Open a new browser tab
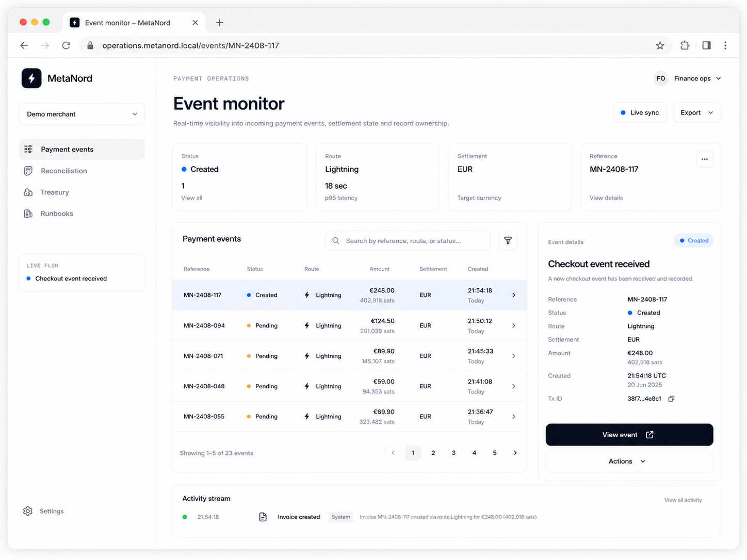 point(220,23)
